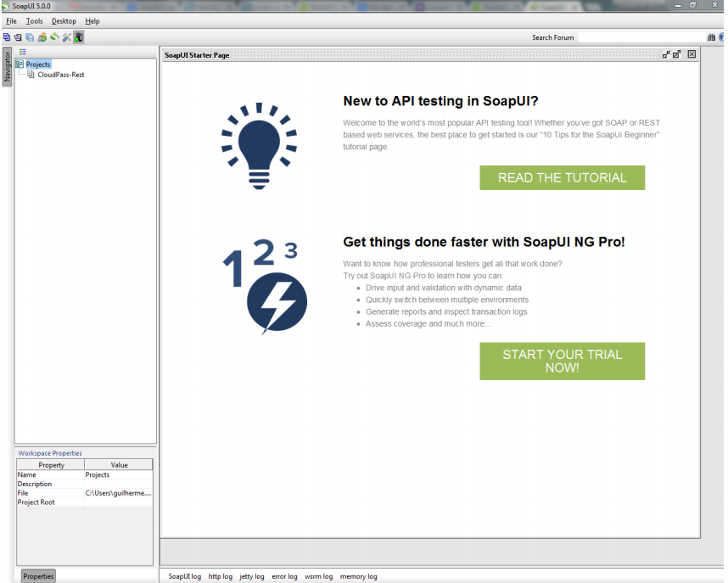Click the navigator list-view icon above Projects

[x=22, y=52]
